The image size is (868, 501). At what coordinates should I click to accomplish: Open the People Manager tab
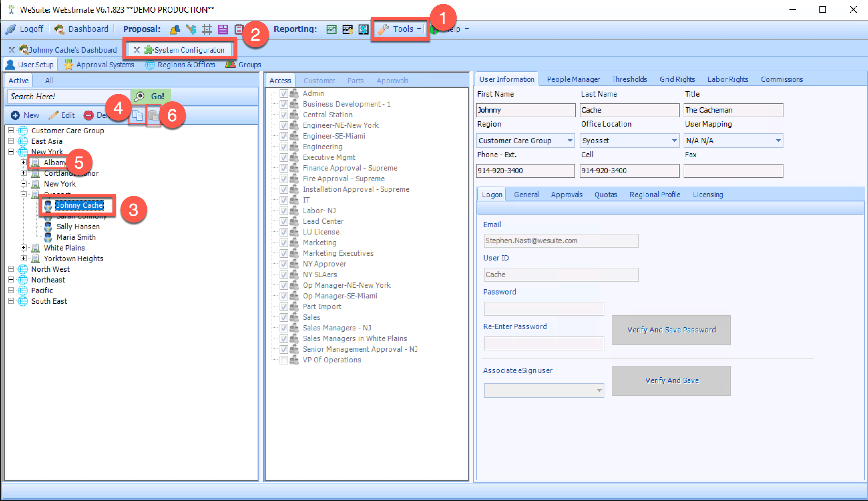pos(573,80)
